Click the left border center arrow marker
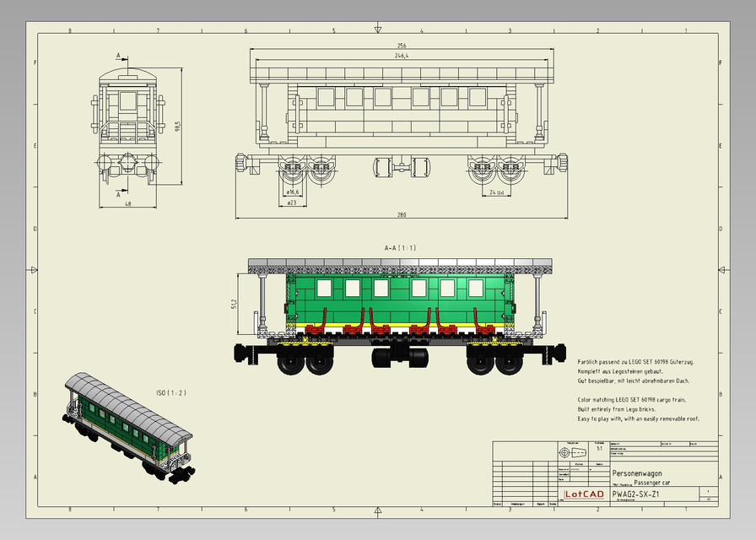This screenshot has height=540, width=756. [32, 270]
